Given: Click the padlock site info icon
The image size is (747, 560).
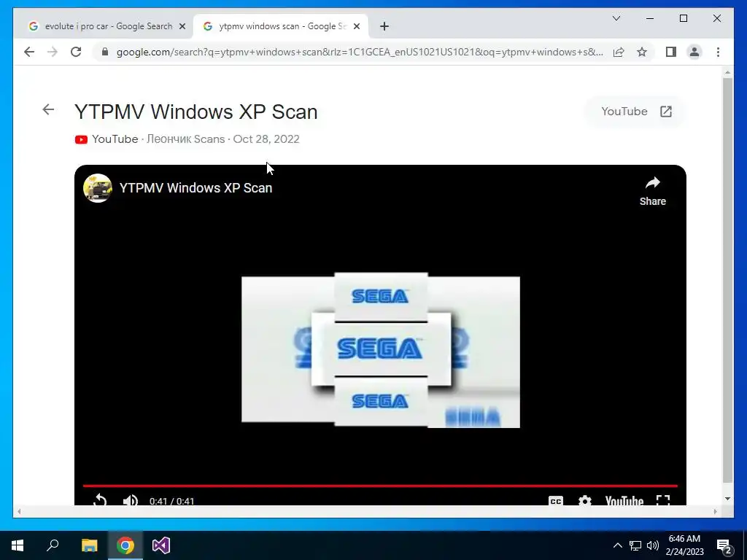Looking at the screenshot, I should 105,52.
